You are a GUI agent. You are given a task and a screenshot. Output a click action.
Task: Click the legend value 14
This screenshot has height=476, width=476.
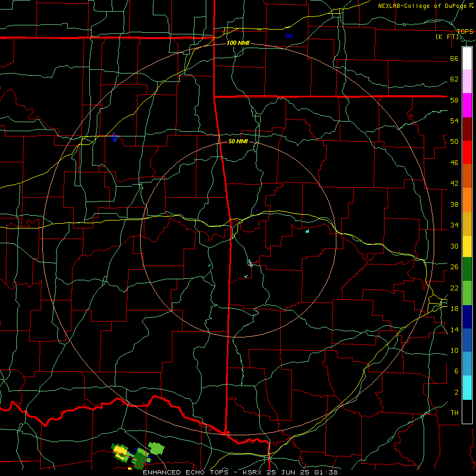coord(454,329)
